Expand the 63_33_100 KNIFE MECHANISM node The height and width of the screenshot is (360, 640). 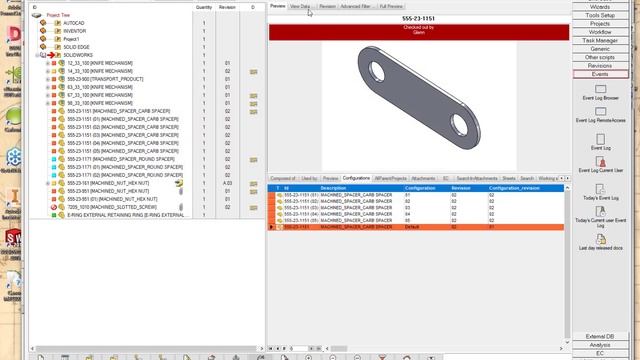pos(48,87)
